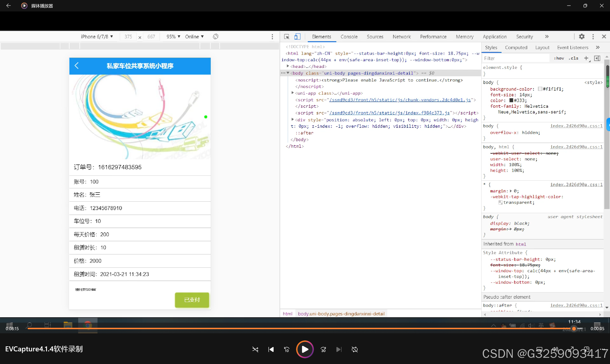Screen dimensions: 610x364
Task: Toggle the computed styles sidebar icon
Action: [597, 58]
